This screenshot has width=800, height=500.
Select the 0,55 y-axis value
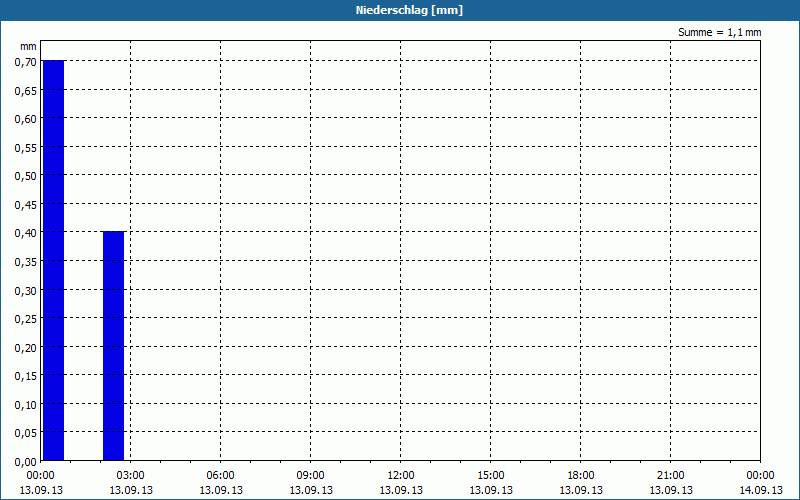[x=26, y=147]
